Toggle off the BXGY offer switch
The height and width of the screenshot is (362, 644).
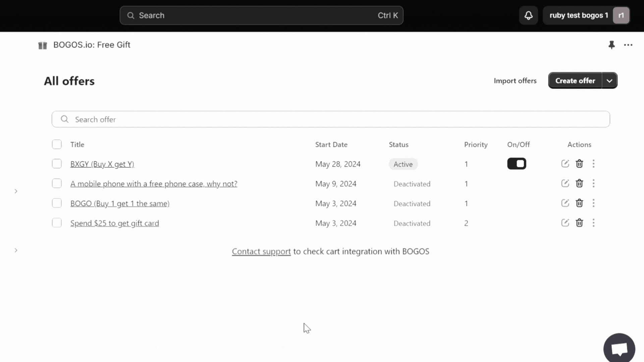[517, 164]
